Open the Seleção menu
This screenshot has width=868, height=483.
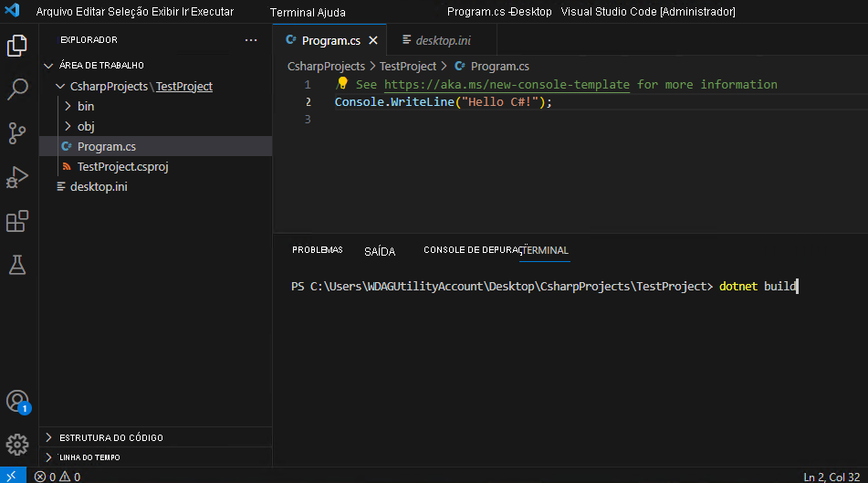[x=127, y=12]
